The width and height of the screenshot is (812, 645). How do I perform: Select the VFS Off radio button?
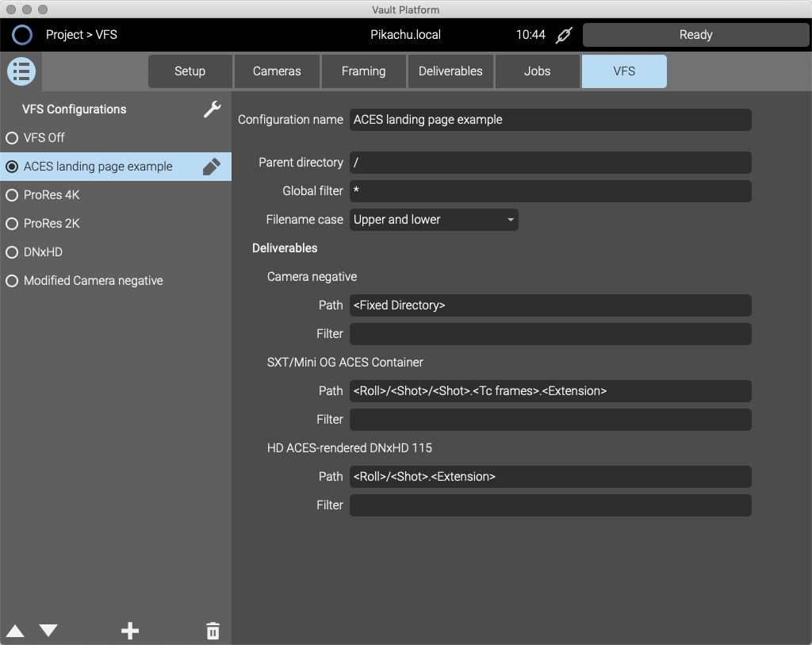click(x=12, y=138)
